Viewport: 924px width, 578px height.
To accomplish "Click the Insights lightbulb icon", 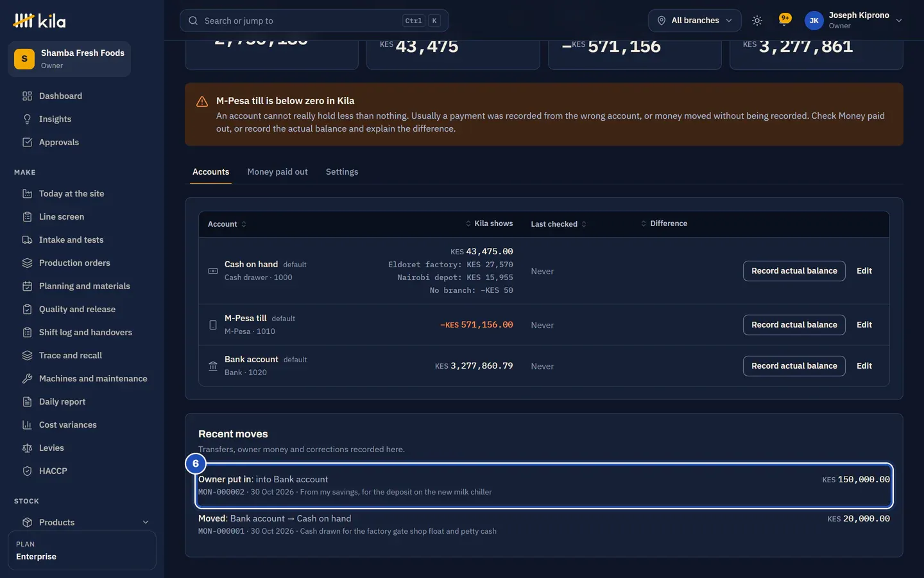I will (x=27, y=119).
